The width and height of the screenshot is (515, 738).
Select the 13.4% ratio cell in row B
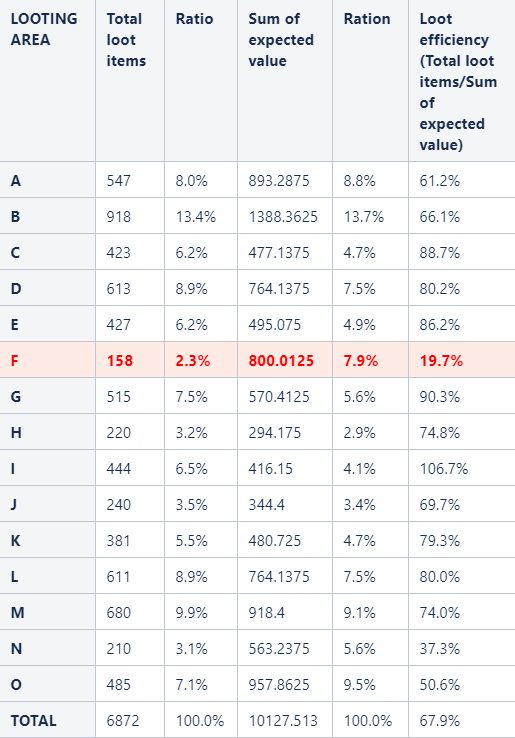[x=196, y=217]
